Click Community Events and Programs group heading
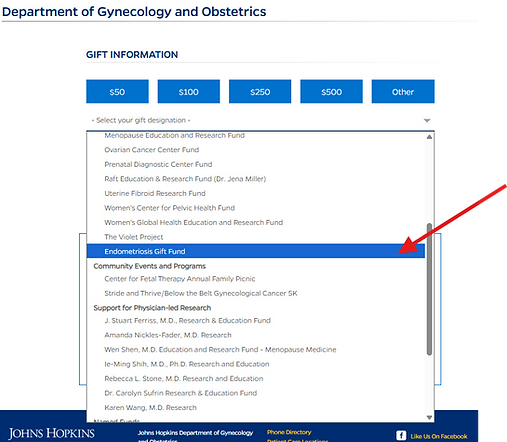507x442 pixels. click(150, 266)
